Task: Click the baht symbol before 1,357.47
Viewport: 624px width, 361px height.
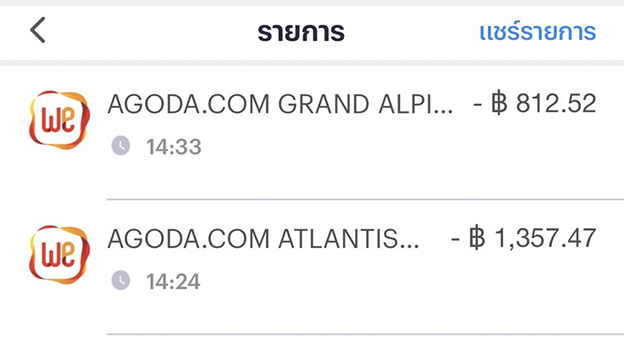Action: click(477, 238)
